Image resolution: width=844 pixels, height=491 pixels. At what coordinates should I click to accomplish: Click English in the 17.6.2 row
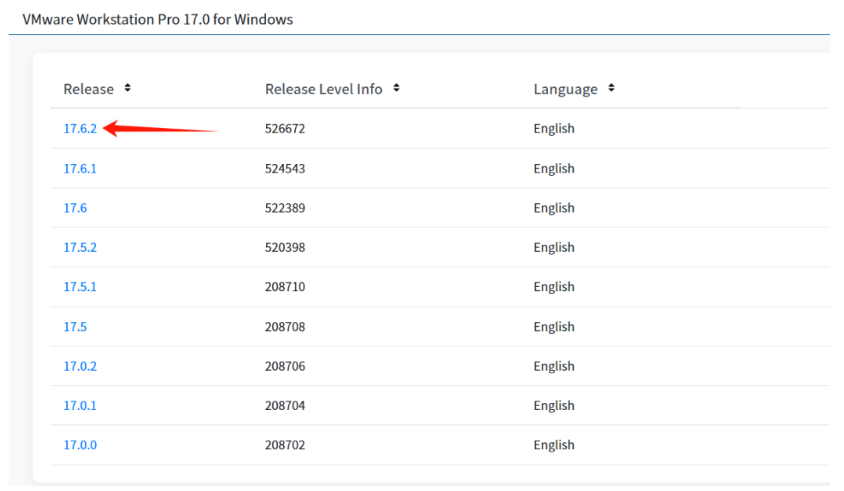click(554, 129)
